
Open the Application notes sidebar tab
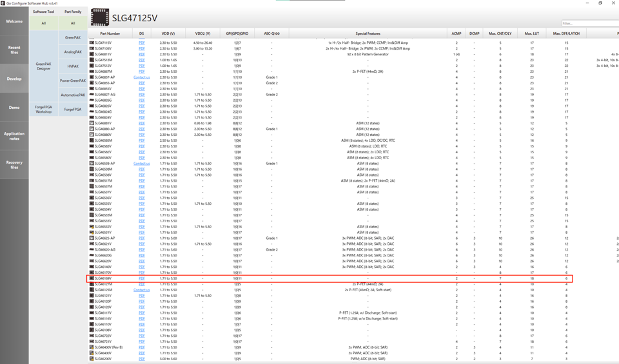coord(14,136)
